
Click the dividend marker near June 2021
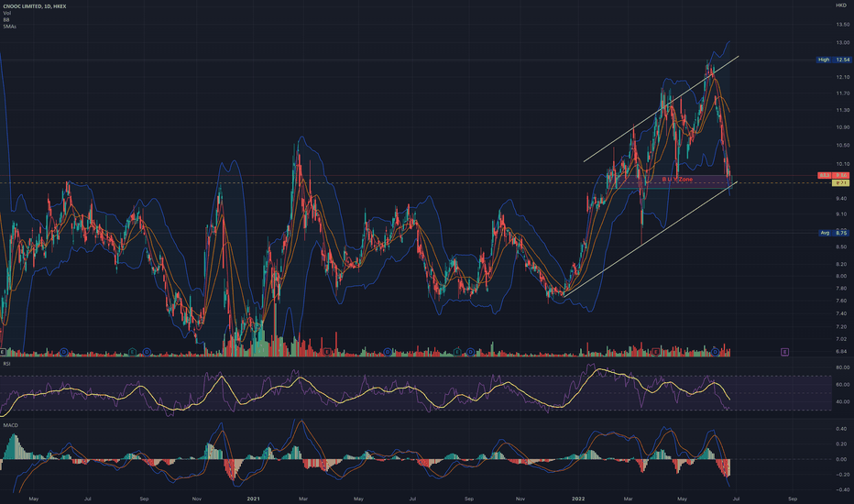[x=388, y=352]
